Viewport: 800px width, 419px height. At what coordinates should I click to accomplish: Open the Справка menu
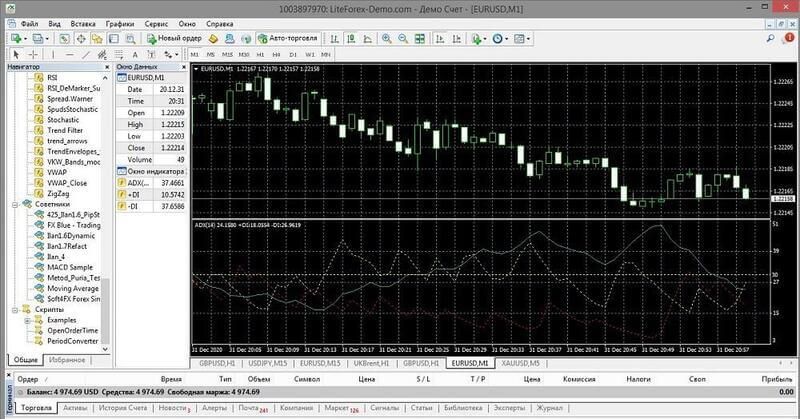[x=219, y=23]
